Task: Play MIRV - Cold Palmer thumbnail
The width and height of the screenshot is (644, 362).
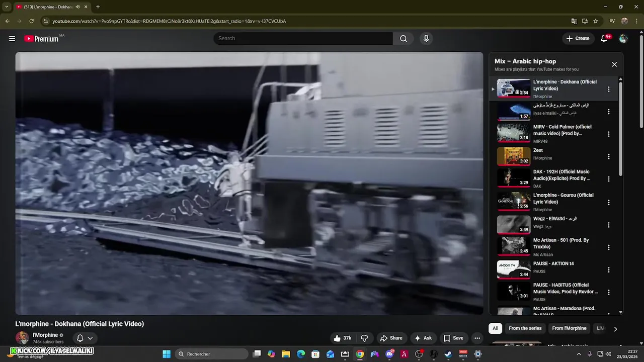Action: (514, 133)
